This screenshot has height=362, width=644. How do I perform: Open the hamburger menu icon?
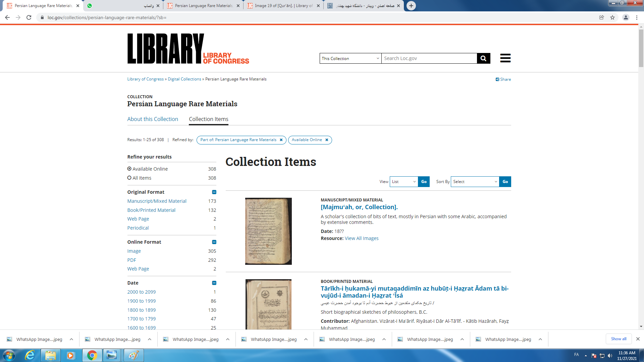[505, 58]
